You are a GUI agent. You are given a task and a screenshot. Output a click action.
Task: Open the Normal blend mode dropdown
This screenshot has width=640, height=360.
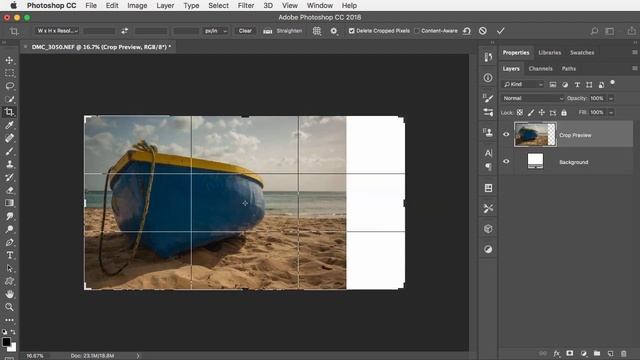(533, 98)
